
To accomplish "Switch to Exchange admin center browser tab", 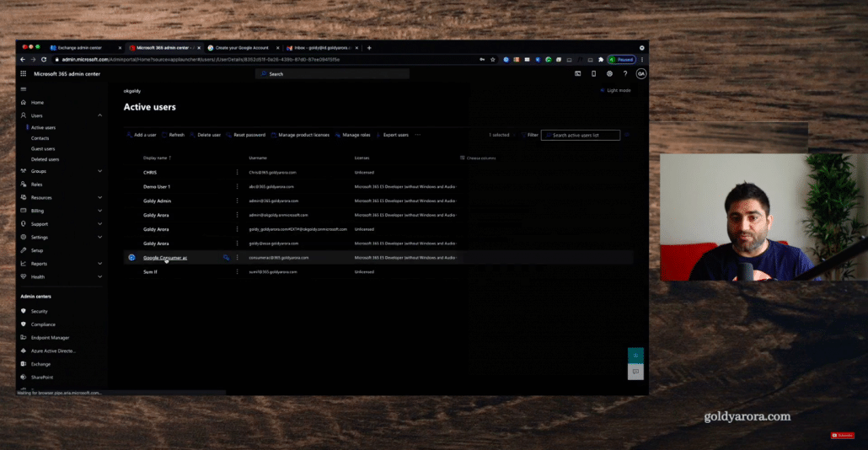I will click(x=85, y=48).
